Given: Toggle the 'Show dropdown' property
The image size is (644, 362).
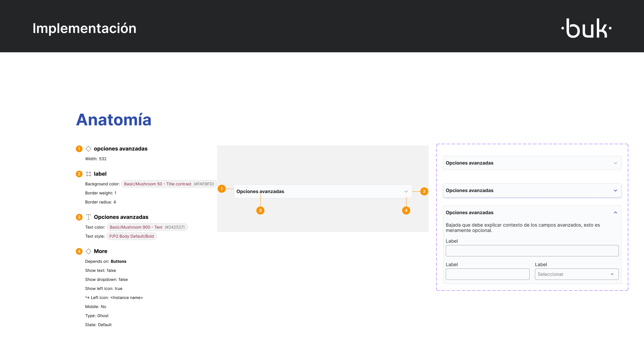Looking at the screenshot, I should 106,279.
